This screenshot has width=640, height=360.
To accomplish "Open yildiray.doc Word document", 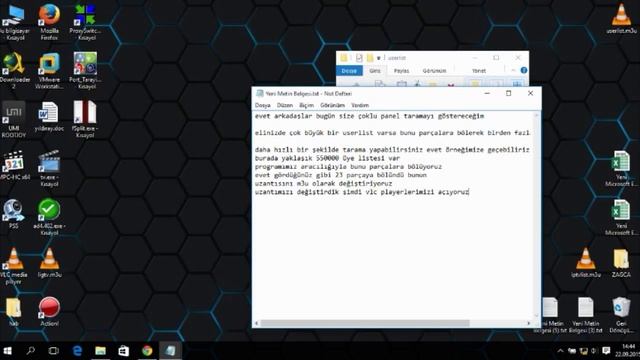I will pos(49,116).
